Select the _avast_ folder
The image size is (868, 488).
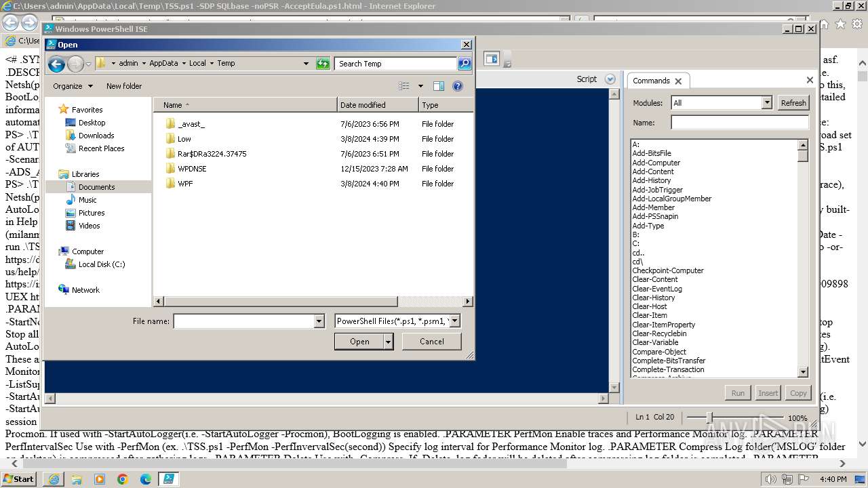[191, 124]
